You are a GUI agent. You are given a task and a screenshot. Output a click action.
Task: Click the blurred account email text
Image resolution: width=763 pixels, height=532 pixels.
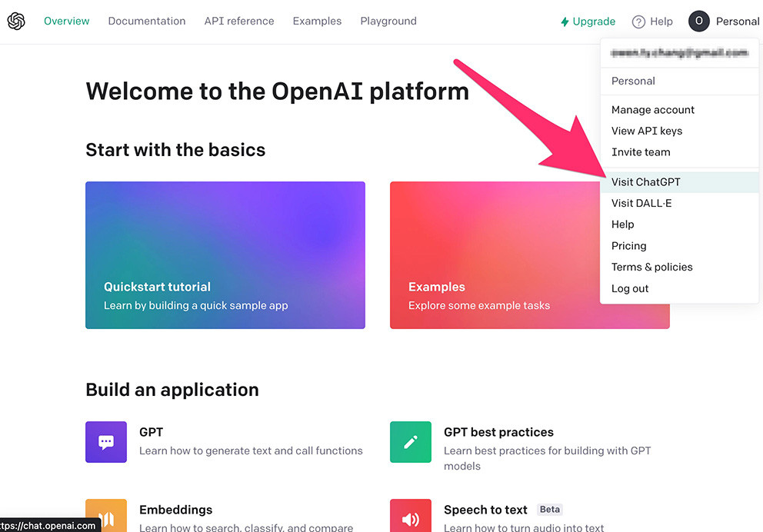(x=679, y=52)
